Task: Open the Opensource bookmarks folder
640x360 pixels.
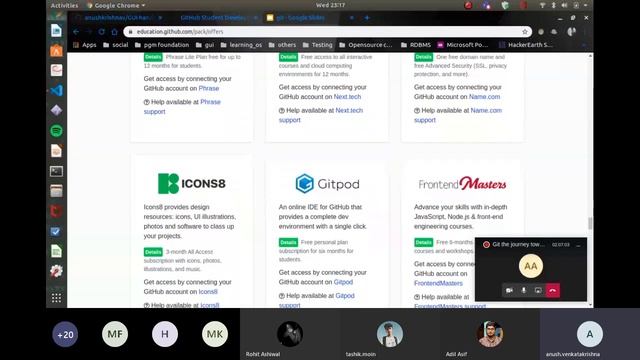Action: 366,45
